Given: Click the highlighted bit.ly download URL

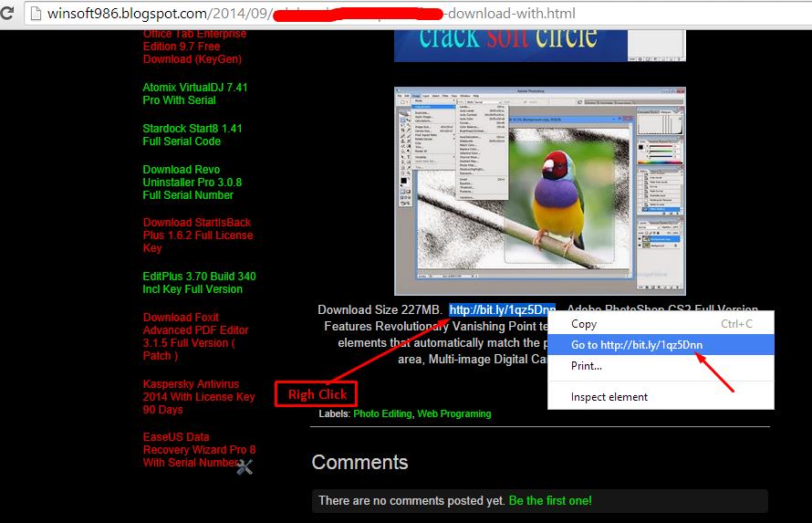Looking at the screenshot, I should 502,309.
